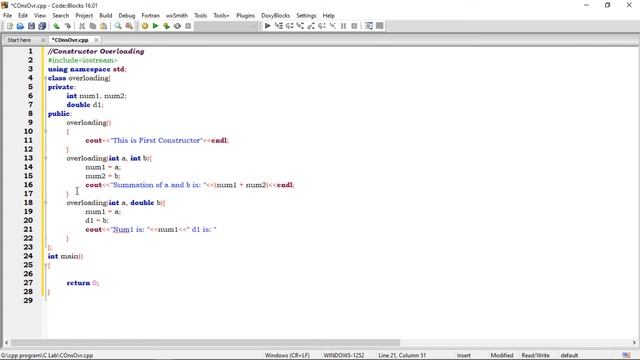Open the build target dropdown
The height and width of the screenshot is (360, 640).
point(227,26)
